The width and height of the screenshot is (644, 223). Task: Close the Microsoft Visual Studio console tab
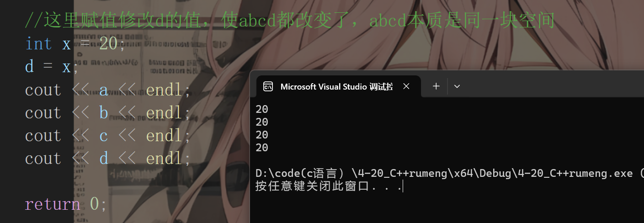click(406, 86)
